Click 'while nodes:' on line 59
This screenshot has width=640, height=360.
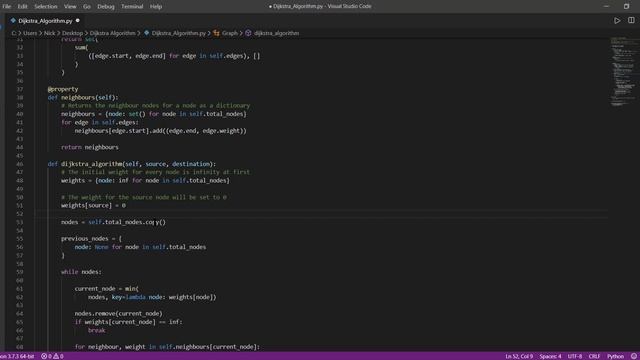point(81,272)
